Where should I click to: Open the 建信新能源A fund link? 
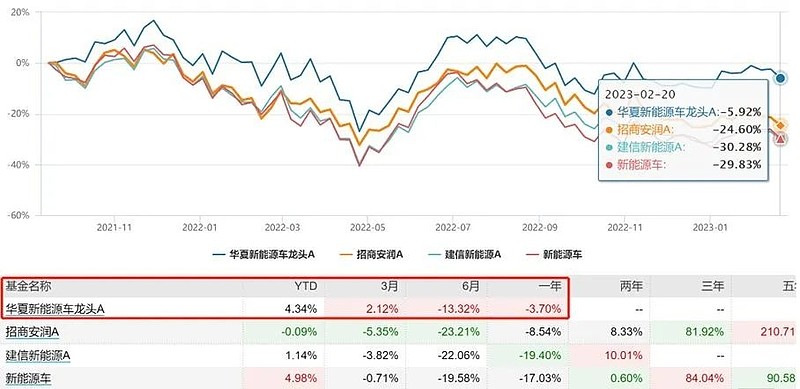(x=37, y=356)
